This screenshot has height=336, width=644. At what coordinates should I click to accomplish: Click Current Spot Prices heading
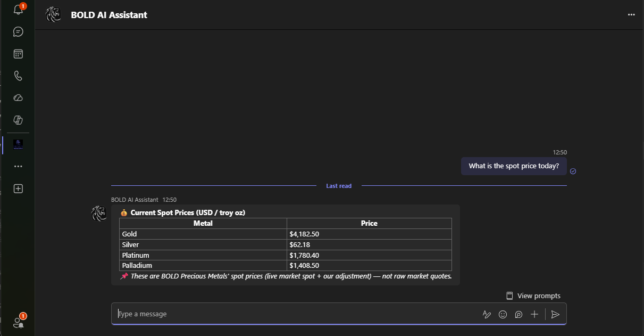(188, 212)
